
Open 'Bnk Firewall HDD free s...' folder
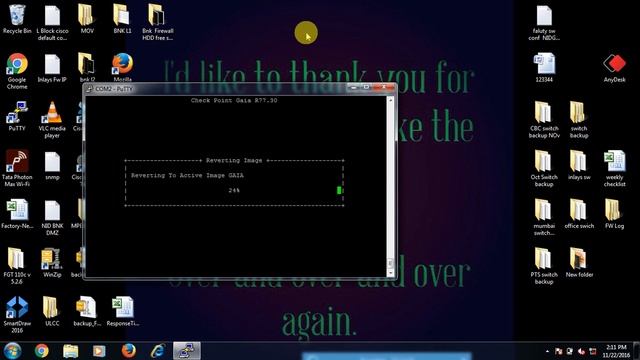(158, 23)
